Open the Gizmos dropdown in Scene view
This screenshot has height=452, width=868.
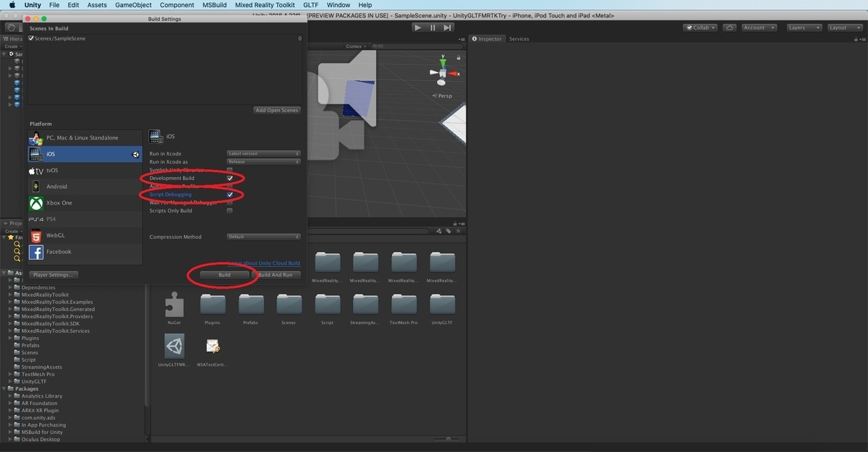pos(354,46)
